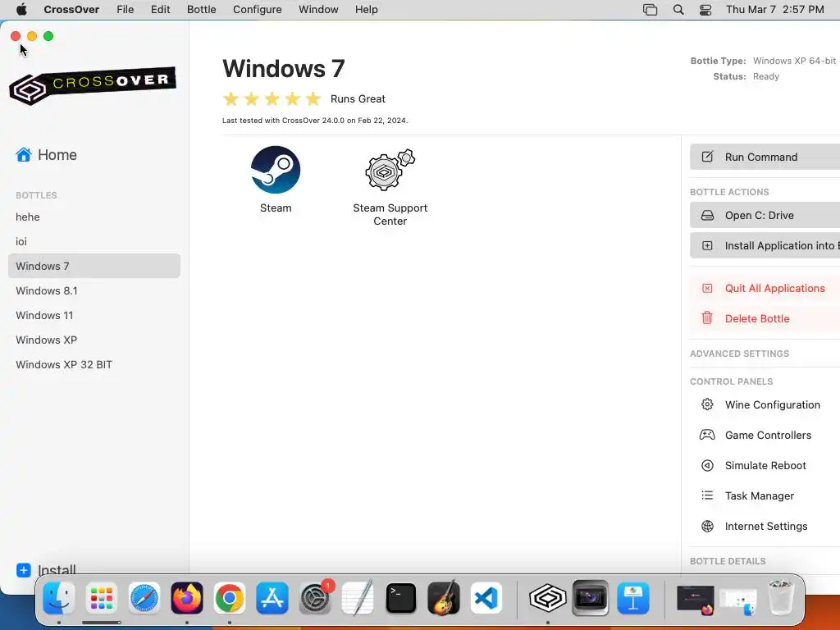
Task: Open the Apple menu
Action: click(21, 10)
